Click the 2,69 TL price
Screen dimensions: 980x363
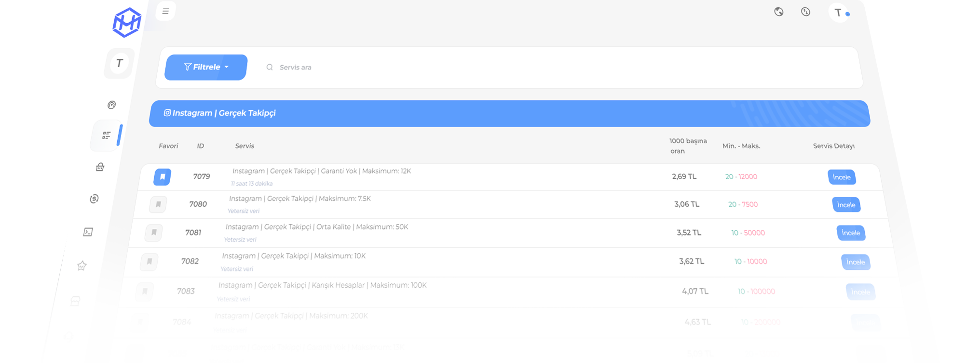tap(684, 177)
